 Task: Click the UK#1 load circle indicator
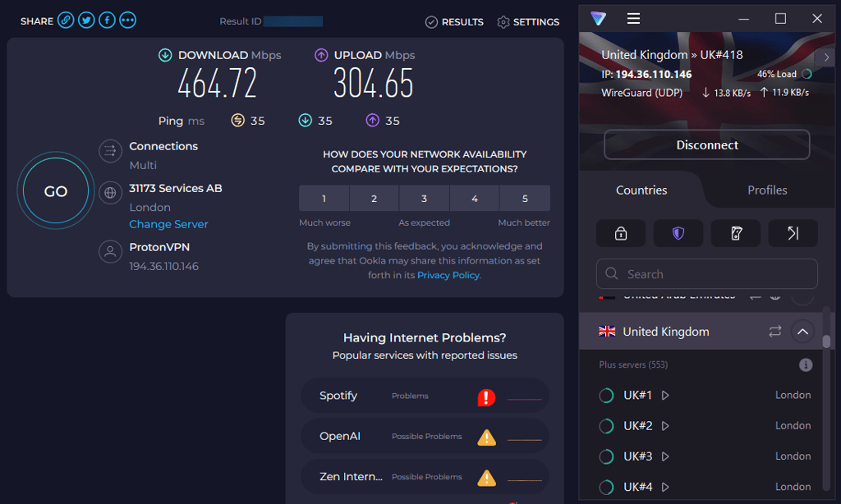[606, 396]
